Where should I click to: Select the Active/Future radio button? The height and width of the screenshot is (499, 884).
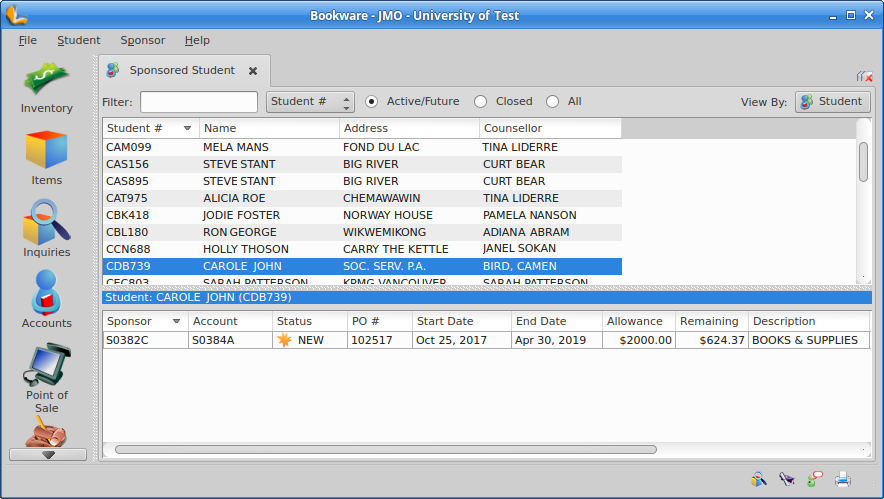click(x=372, y=101)
